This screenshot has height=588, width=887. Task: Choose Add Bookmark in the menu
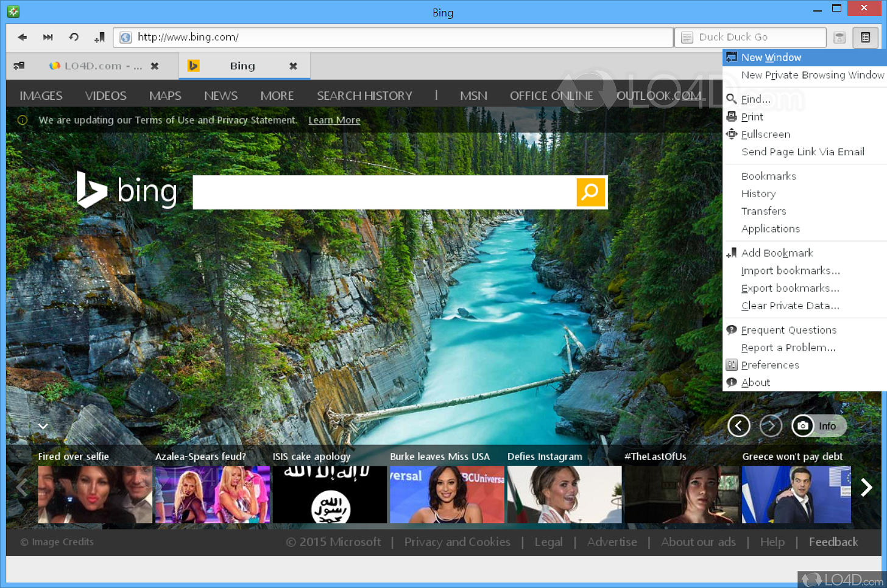804,253
